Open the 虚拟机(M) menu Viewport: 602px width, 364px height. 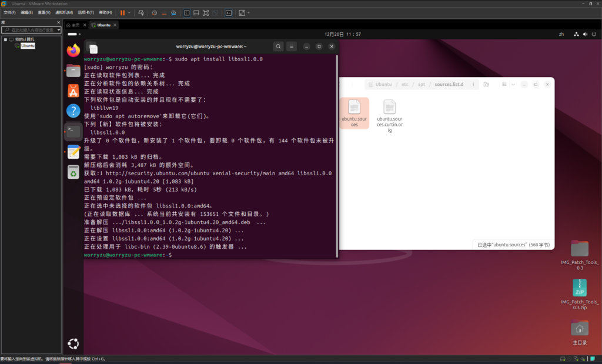point(64,12)
